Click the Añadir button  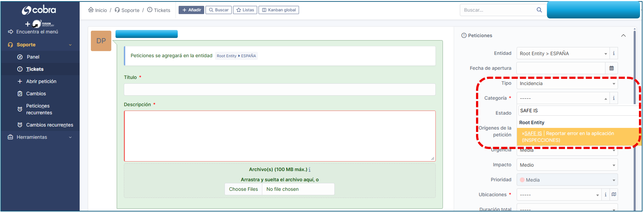pyautogui.click(x=191, y=10)
